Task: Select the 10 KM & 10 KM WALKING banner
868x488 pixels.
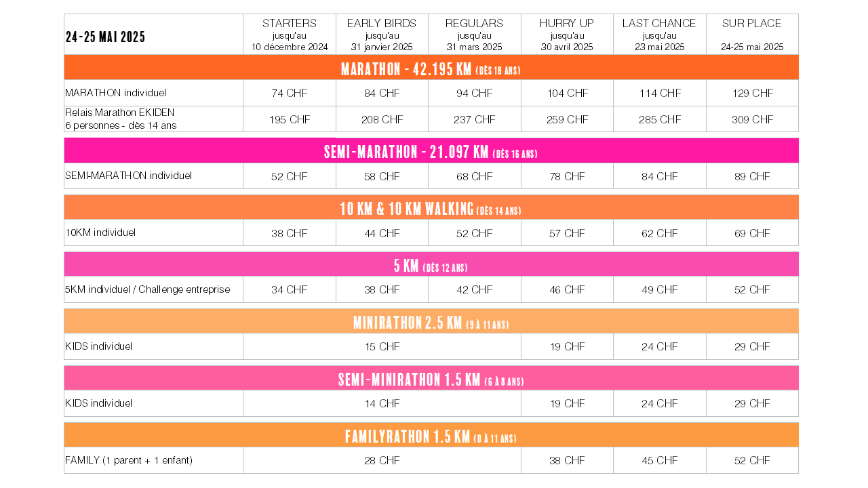Action: tap(431, 208)
